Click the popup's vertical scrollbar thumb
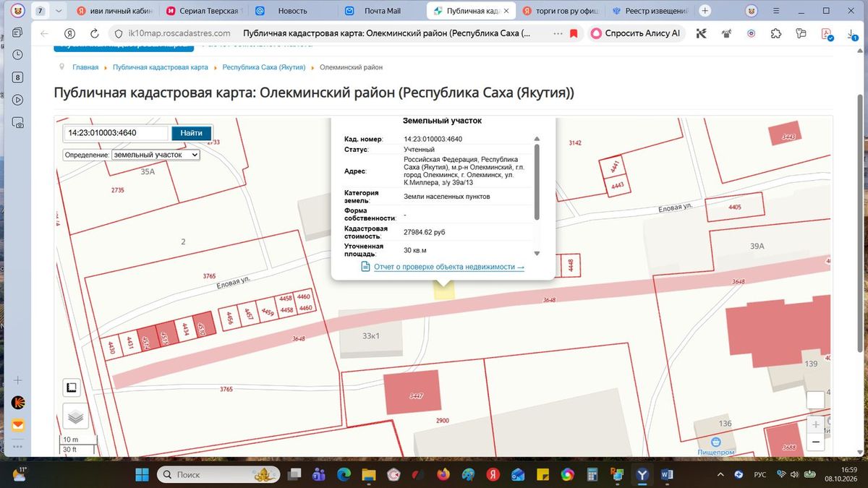This screenshot has width=868, height=488. tap(536, 181)
